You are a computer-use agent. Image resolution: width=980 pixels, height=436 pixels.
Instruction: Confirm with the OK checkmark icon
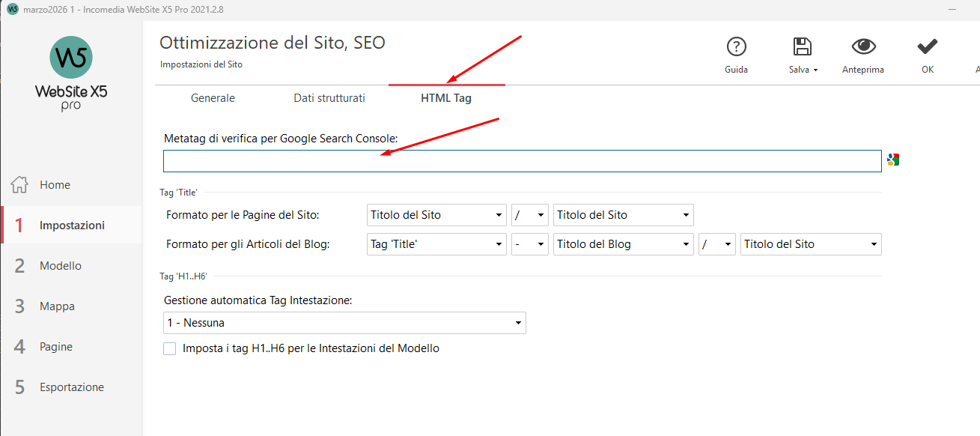pyautogui.click(x=928, y=46)
